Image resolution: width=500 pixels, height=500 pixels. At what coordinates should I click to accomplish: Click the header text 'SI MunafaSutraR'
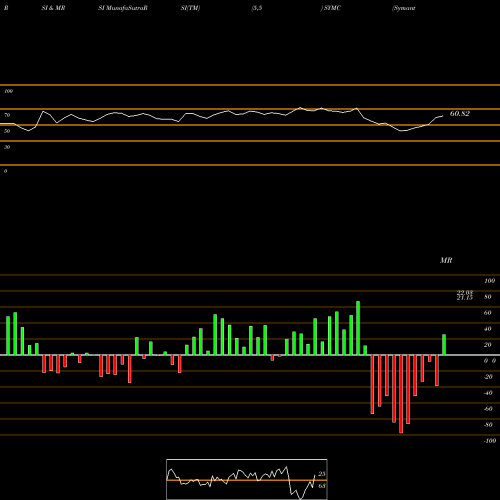123,8
